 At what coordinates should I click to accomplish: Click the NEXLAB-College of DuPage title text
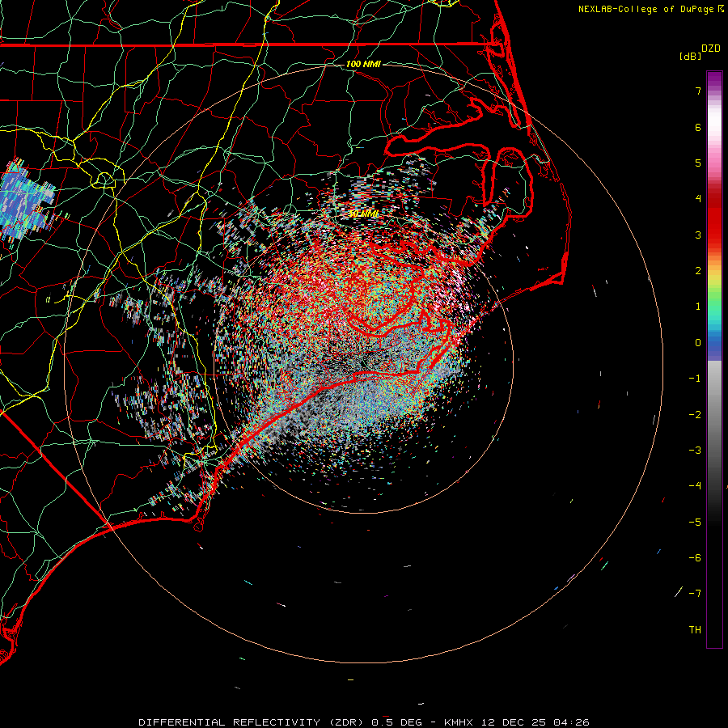[645, 9]
